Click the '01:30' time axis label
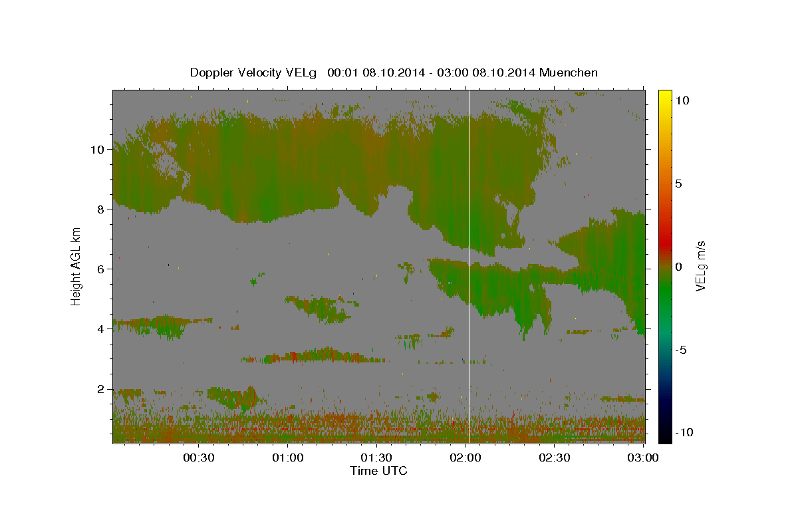Viewport: 798px width, 532px height. [376, 458]
